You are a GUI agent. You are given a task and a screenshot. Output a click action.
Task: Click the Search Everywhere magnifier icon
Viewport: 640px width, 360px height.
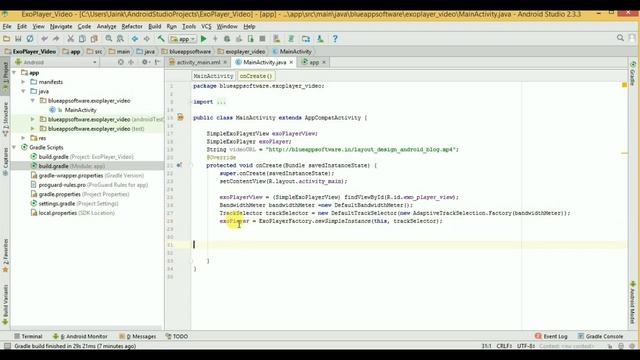coord(620,38)
